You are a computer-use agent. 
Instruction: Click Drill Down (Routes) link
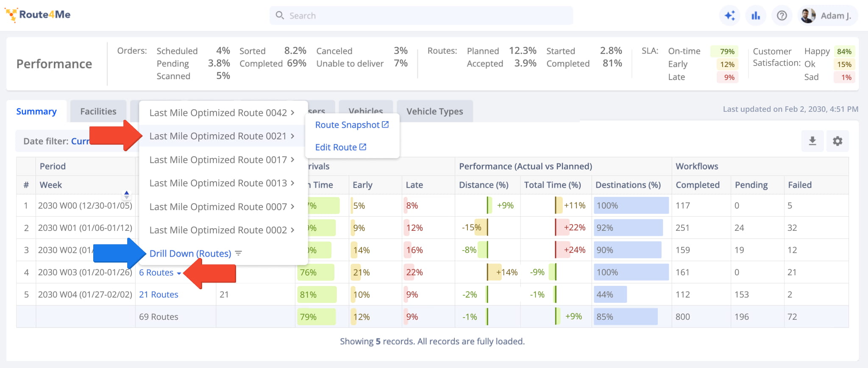[x=190, y=253]
